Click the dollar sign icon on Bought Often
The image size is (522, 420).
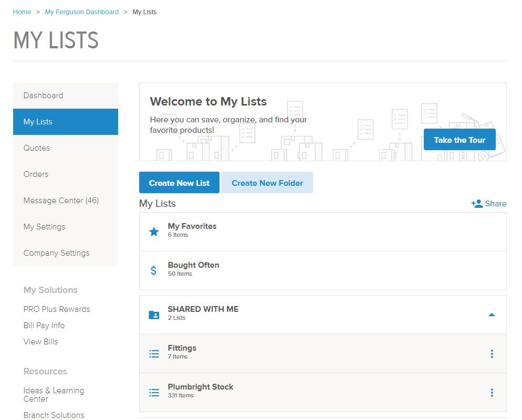pyautogui.click(x=153, y=269)
